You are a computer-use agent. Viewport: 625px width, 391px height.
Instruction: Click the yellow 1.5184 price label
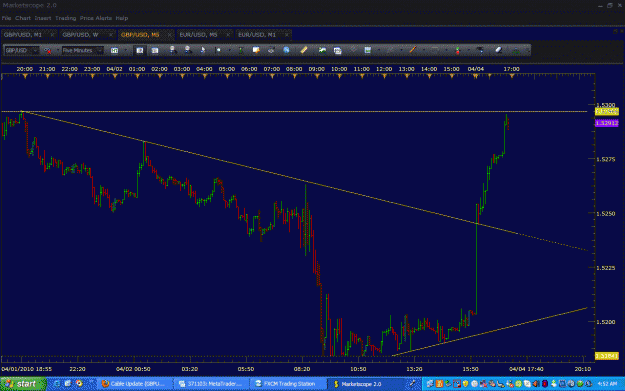[x=607, y=356]
